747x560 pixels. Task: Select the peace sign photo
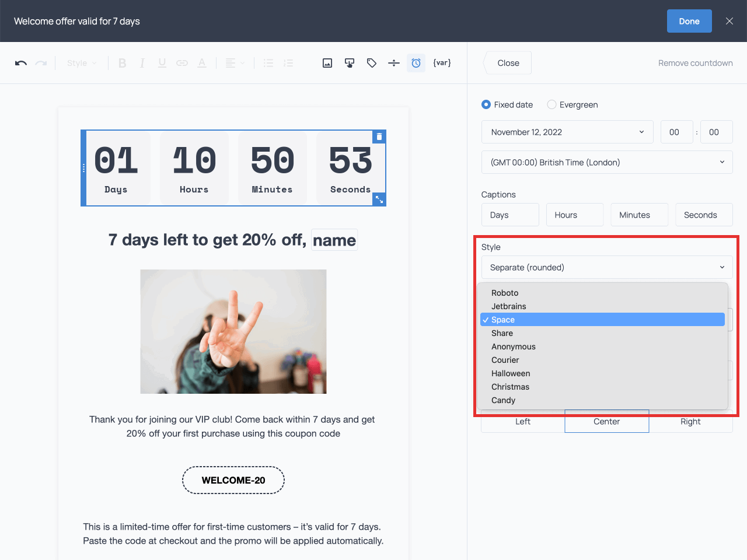point(233,331)
